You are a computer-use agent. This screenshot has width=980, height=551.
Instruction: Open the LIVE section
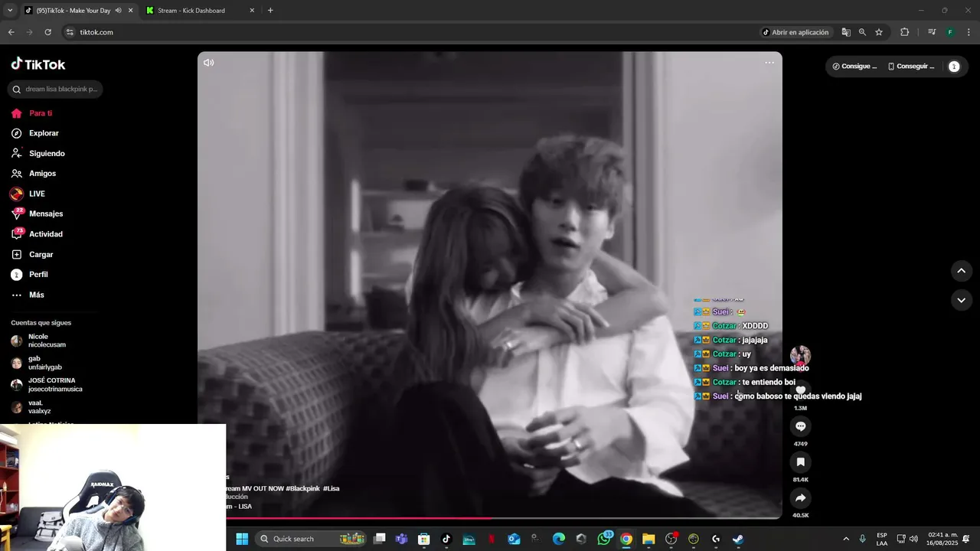[28, 194]
